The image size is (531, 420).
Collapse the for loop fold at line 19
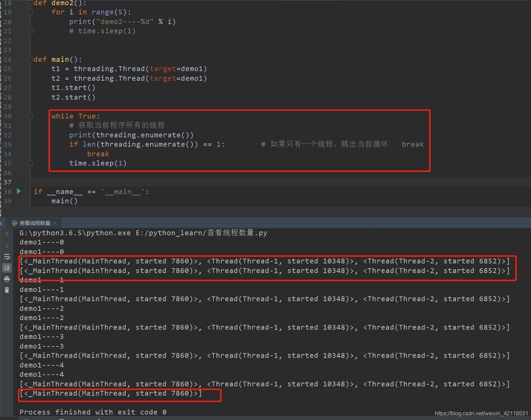30,12
